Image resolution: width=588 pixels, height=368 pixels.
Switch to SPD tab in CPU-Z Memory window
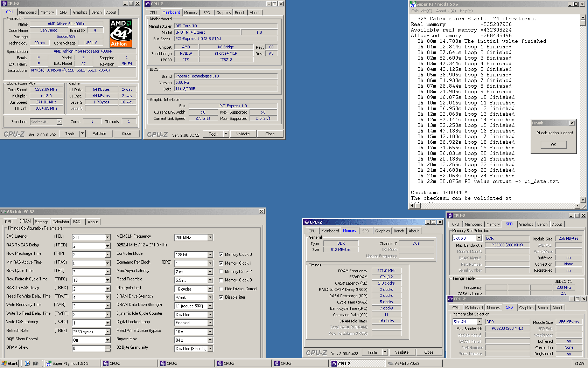pyautogui.click(x=365, y=231)
